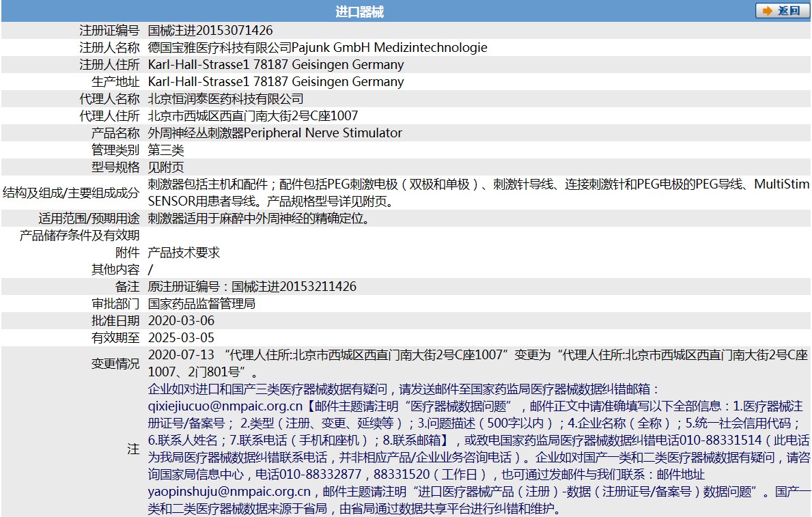Viewport: 812px width, 517px height.
Task: Click approval department 国家药品监督管理局
Action: [x=201, y=303]
